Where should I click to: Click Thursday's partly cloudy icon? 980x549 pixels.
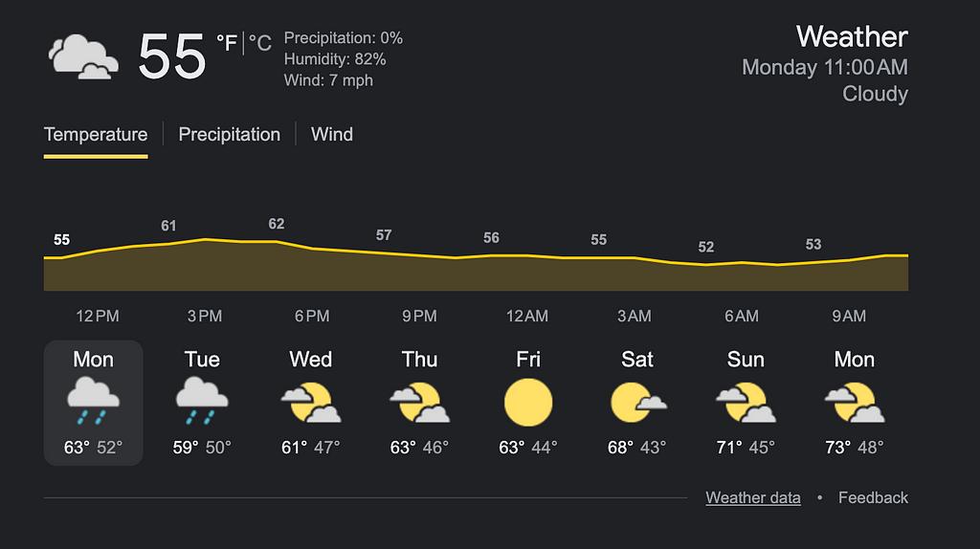point(419,402)
